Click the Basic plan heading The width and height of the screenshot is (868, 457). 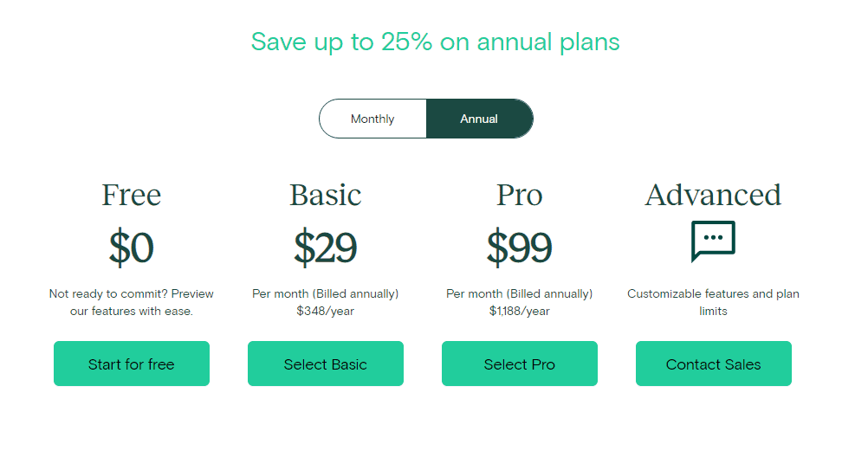(326, 196)
